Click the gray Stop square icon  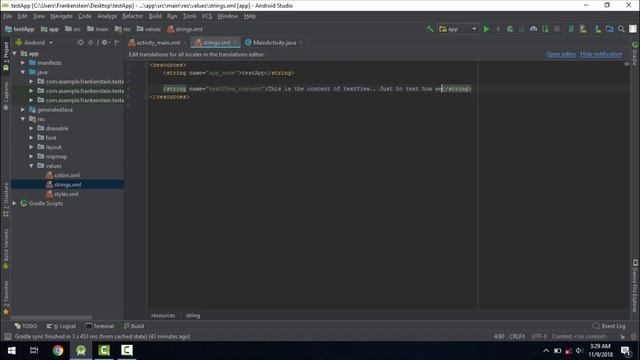coord(557,29)
